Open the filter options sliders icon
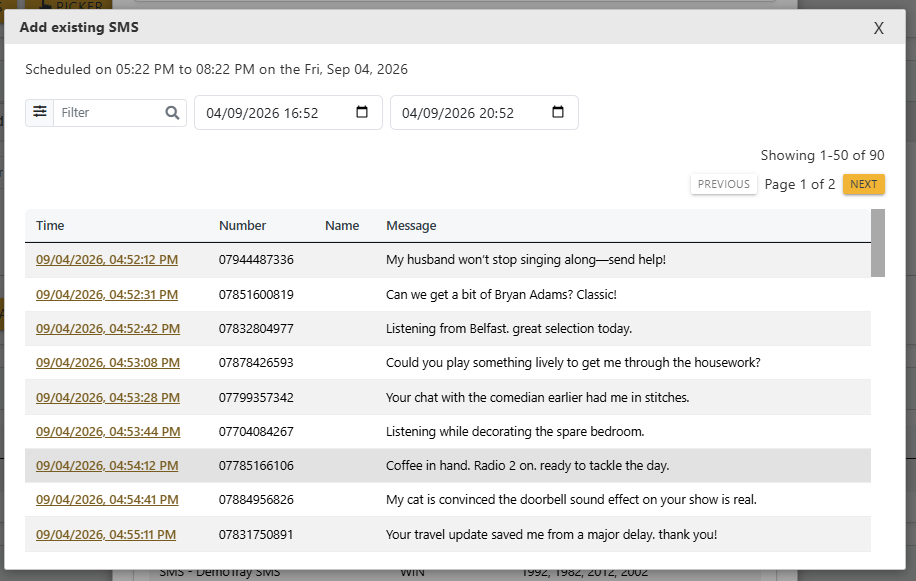This screenshot has height=581, width=916. [40, 112]
